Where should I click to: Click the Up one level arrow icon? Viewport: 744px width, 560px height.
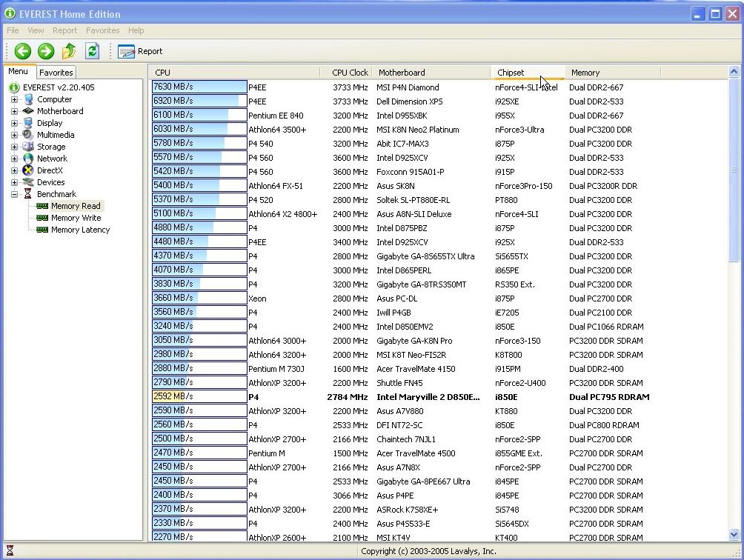(x=69, y=50)
